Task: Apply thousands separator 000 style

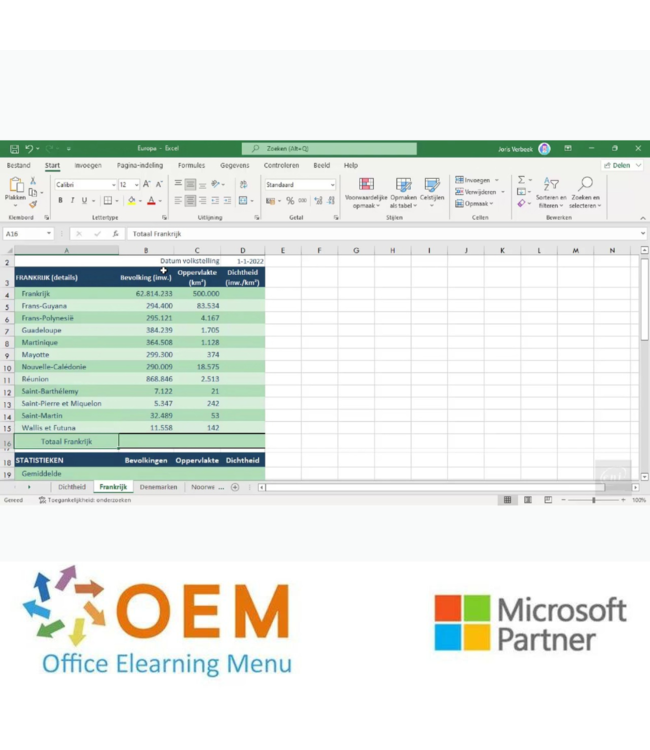Action: pyautogui.click(x=302, y=201)
